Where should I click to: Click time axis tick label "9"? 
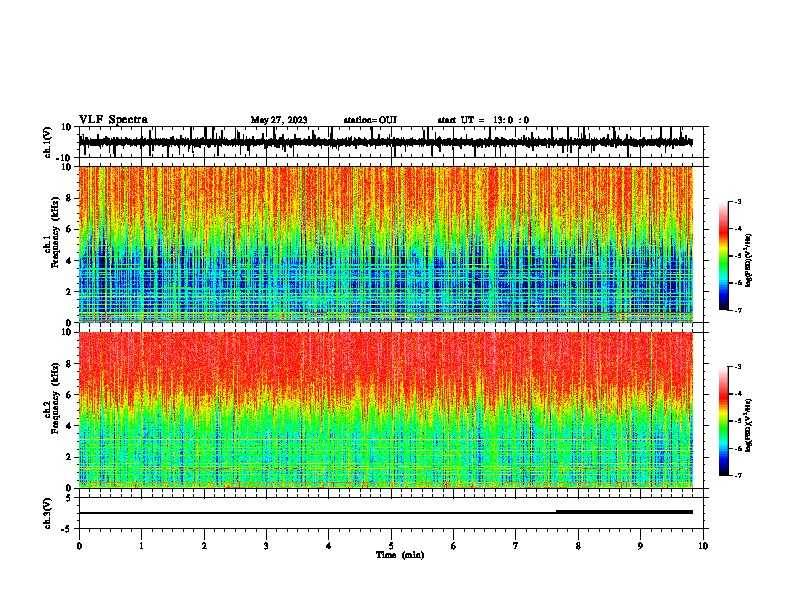click(640, 546)
